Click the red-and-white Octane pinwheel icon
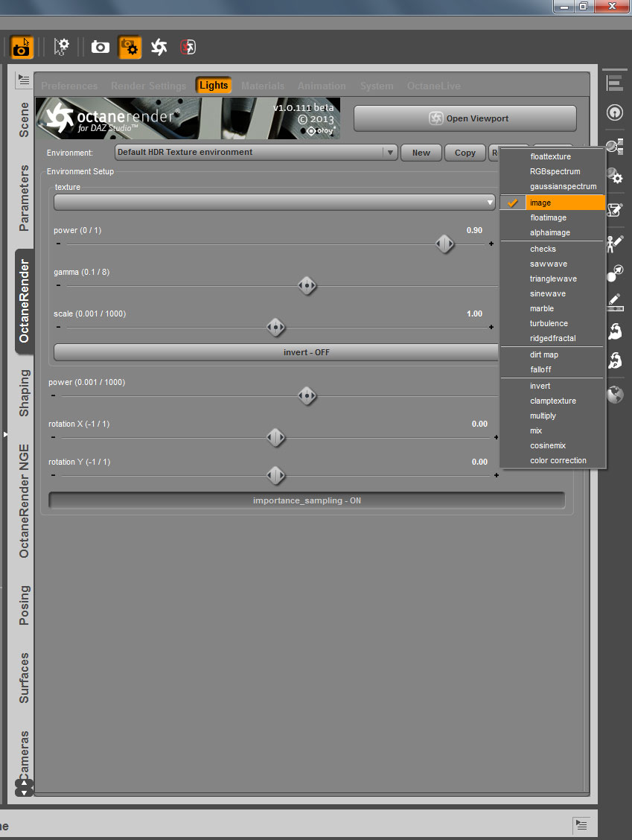Image resolution: width=632 pixels, height=840 pixels. (x=188, y=47)
